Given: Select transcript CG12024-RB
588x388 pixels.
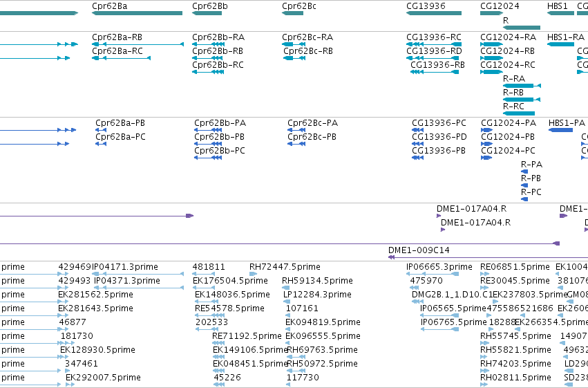Looking at the screenshot, I should pos(507,51).
